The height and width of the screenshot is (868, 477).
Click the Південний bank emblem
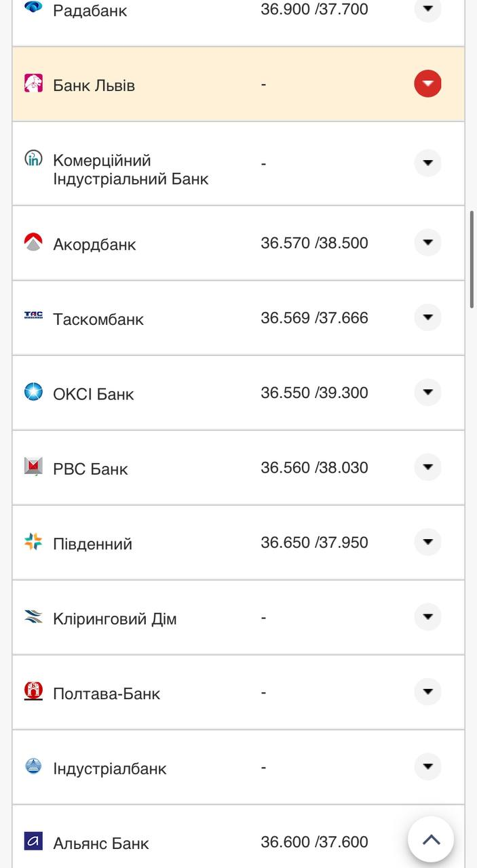pos(32,541)
